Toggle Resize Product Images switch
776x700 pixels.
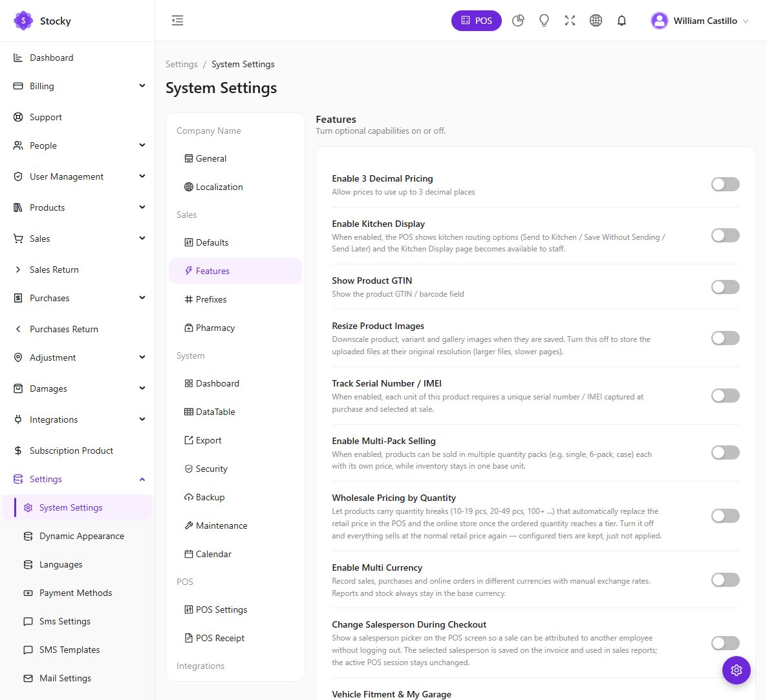click(725, 338)
